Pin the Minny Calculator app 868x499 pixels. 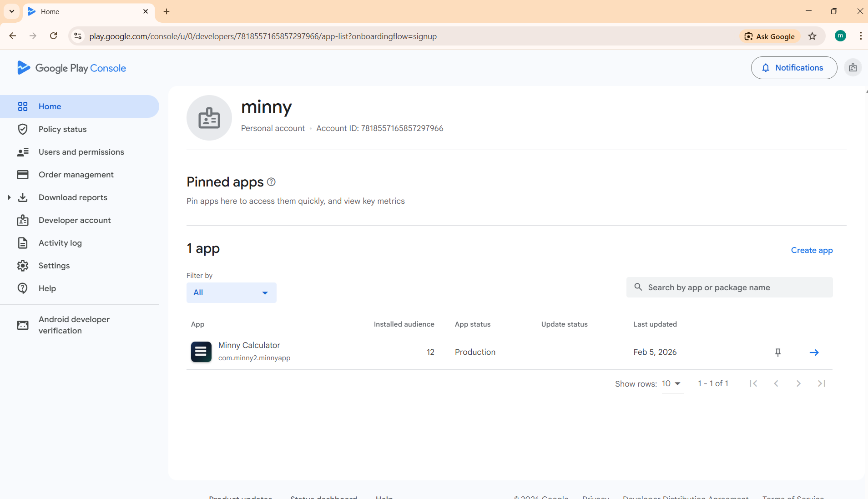[778, 353]
